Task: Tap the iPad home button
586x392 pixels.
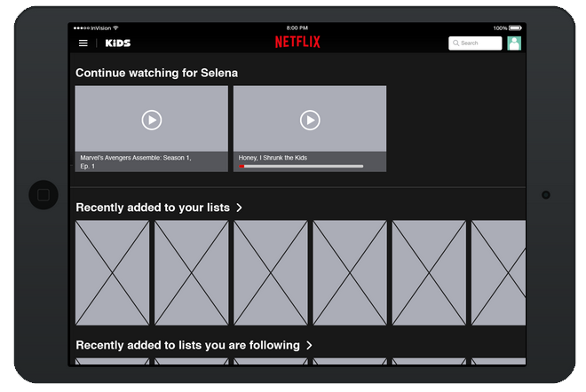Action: point(44,194)
